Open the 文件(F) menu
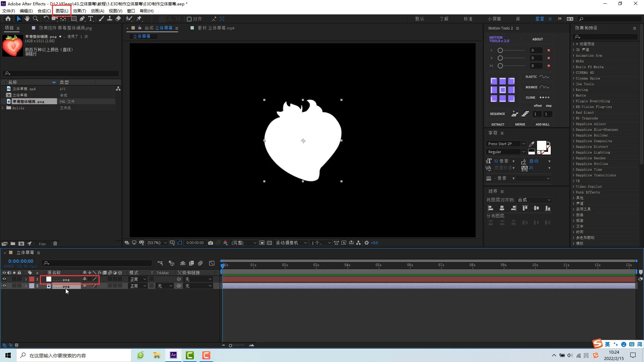 pyautogui.click(x=9, y=11)
